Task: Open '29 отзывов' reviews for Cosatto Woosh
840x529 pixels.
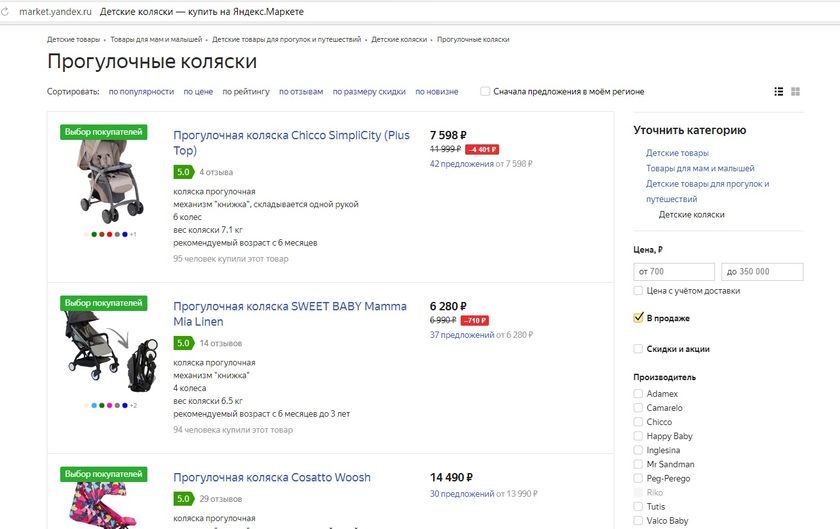Action: point(221,498)
